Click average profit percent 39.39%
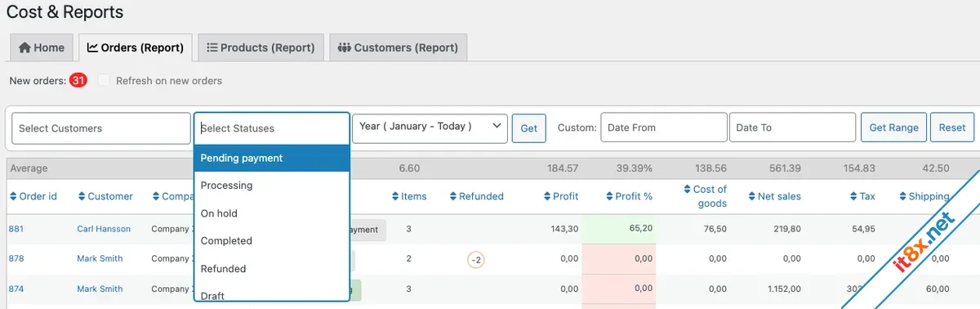 click(635, 168)
